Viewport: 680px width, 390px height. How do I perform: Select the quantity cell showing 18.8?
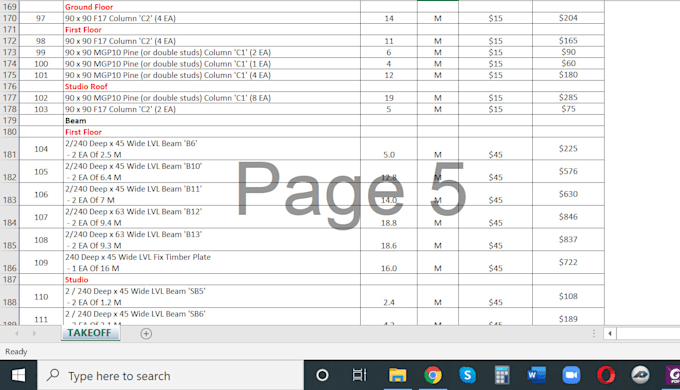click(x=389, y=217)
